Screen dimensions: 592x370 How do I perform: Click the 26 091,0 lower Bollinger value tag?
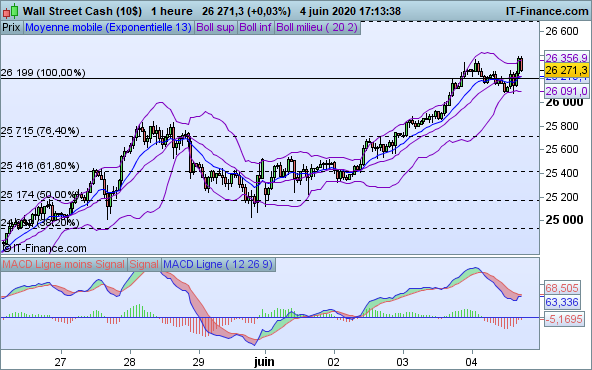[566, 91]
